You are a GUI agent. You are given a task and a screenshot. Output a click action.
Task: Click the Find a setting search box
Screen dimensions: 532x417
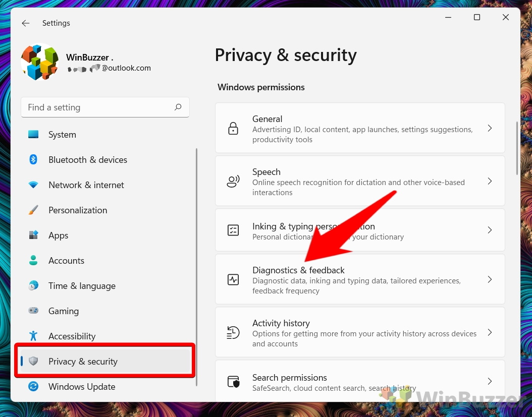click(98, 107)
